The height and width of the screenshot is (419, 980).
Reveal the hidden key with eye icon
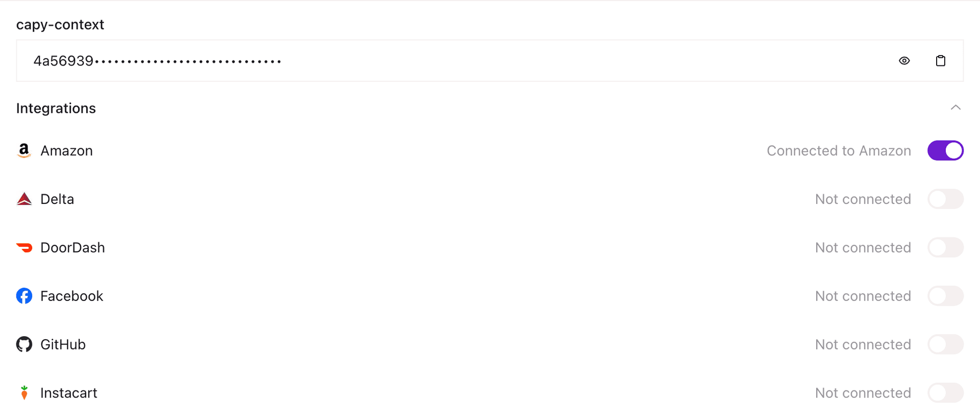click(x=904, y=61)
